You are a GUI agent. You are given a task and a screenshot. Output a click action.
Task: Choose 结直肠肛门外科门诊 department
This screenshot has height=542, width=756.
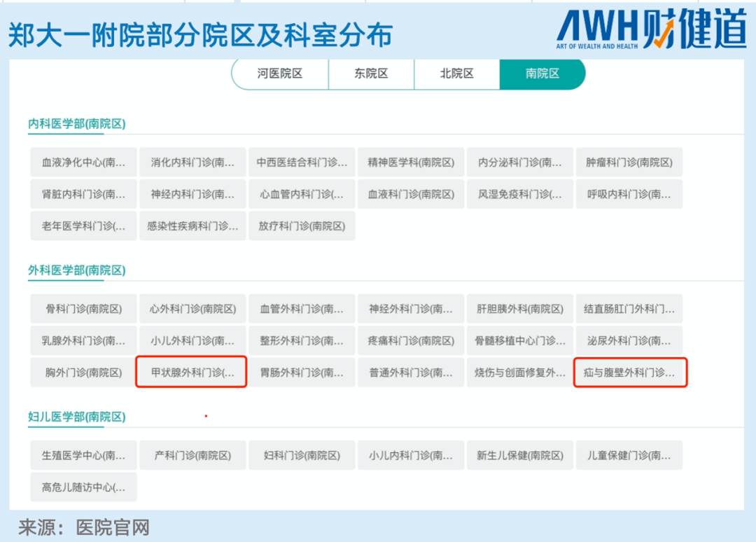point(629,309)
